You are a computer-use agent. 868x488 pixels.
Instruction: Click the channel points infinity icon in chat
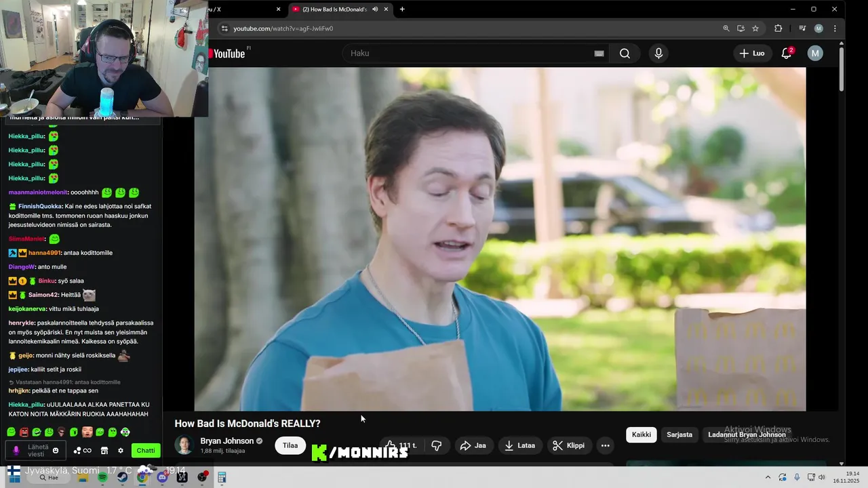tap(82, 451)
